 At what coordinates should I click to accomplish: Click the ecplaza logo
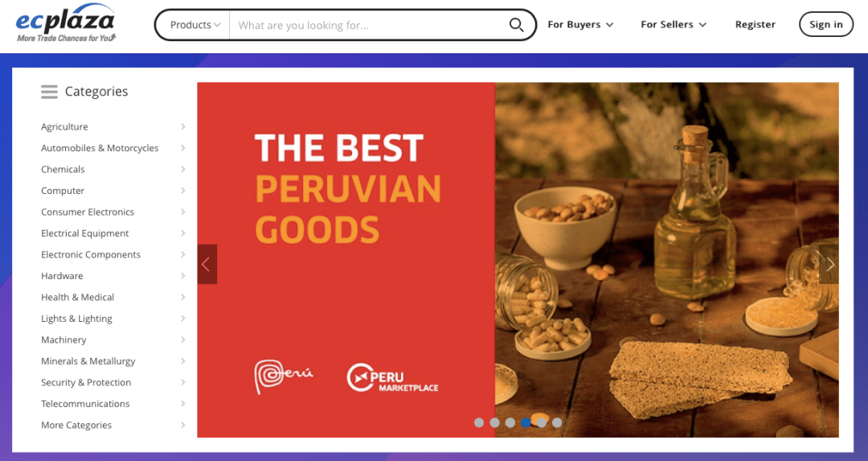point(66,23)
